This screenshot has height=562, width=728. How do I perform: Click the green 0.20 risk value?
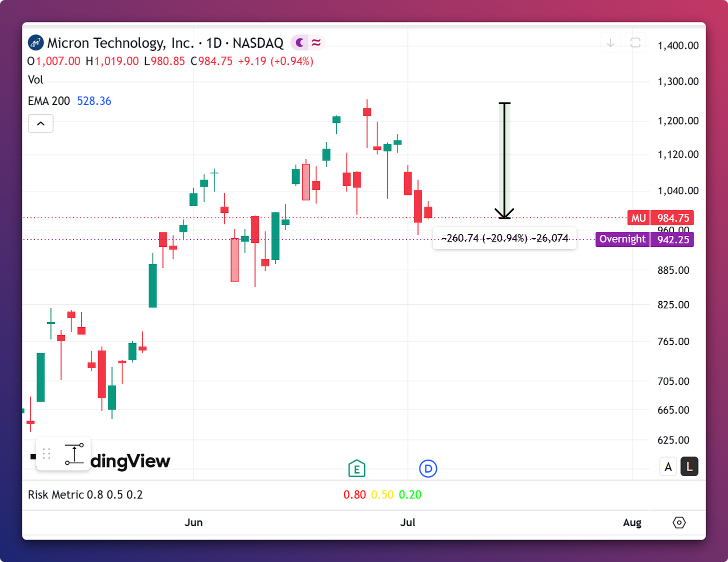(410, 495)
